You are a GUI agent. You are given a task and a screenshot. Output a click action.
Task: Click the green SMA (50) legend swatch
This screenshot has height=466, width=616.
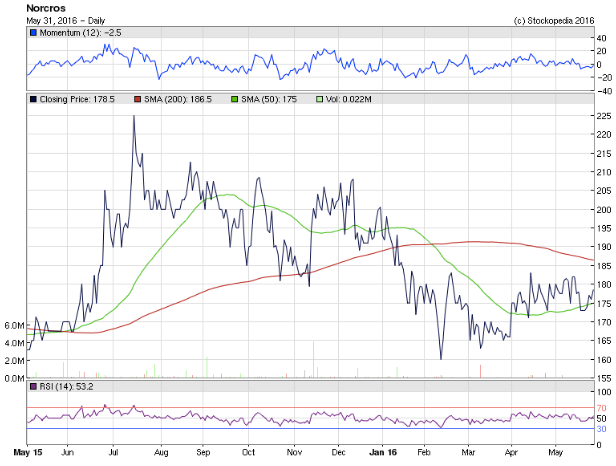[x=235, y=99]
